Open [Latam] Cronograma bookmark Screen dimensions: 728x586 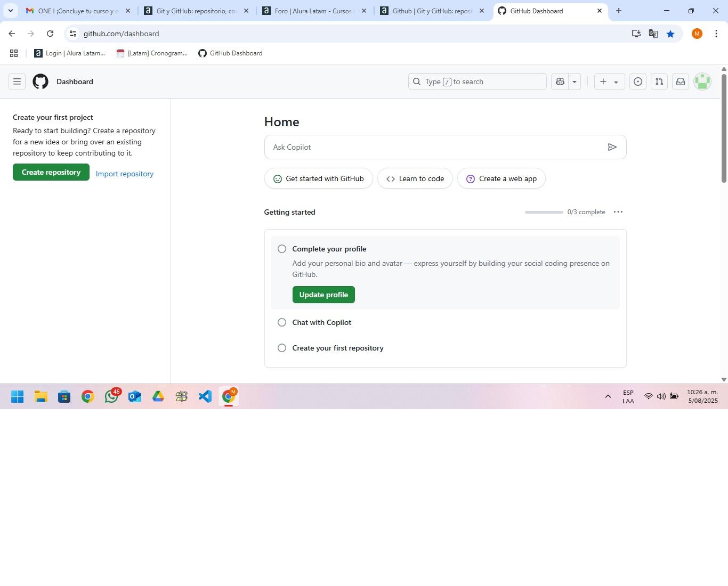click(152, 53)
